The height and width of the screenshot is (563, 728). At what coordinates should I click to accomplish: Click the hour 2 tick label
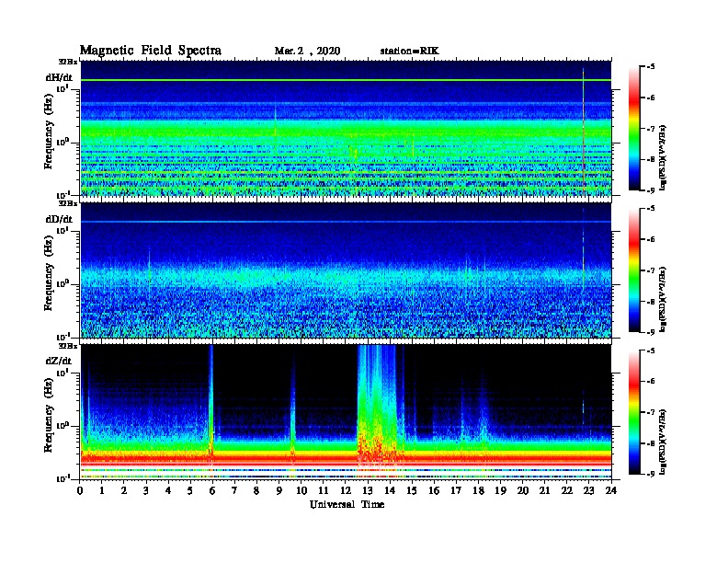(124, 491)
